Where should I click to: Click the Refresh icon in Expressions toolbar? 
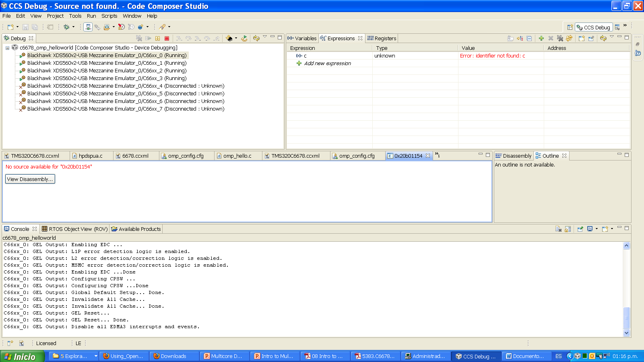tap(603, 38)
